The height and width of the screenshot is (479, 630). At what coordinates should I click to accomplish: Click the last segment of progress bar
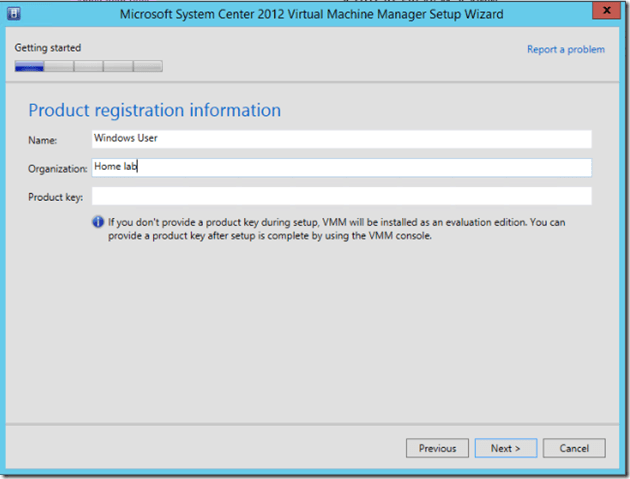(148, 67)
